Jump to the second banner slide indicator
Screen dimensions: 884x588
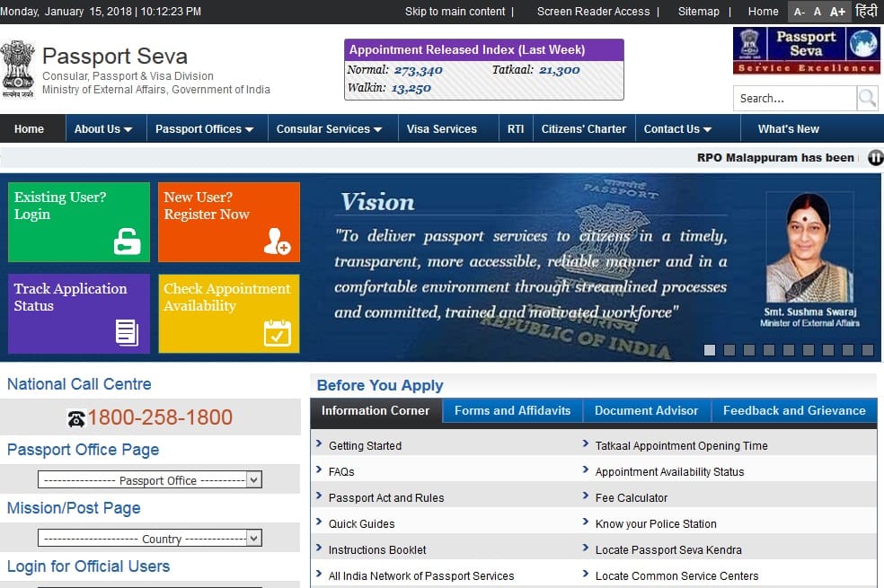point(729,350)
